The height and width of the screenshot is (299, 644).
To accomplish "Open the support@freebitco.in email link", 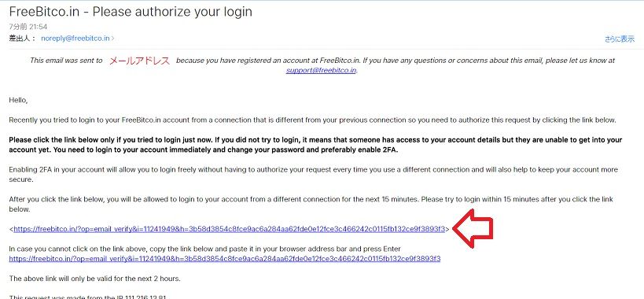I will click(x=321, y=70).
